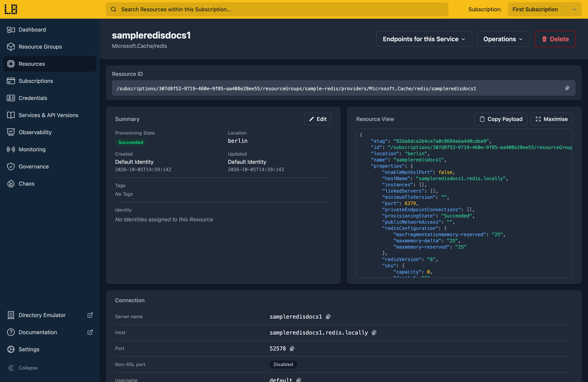Click the "redisVersion": "6" JSON line

pos(410,259)
